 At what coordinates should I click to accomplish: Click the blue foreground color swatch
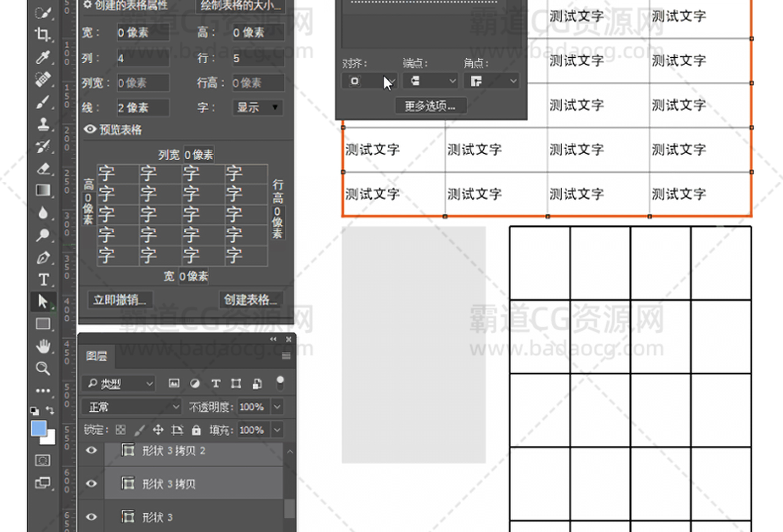(39, 429)
